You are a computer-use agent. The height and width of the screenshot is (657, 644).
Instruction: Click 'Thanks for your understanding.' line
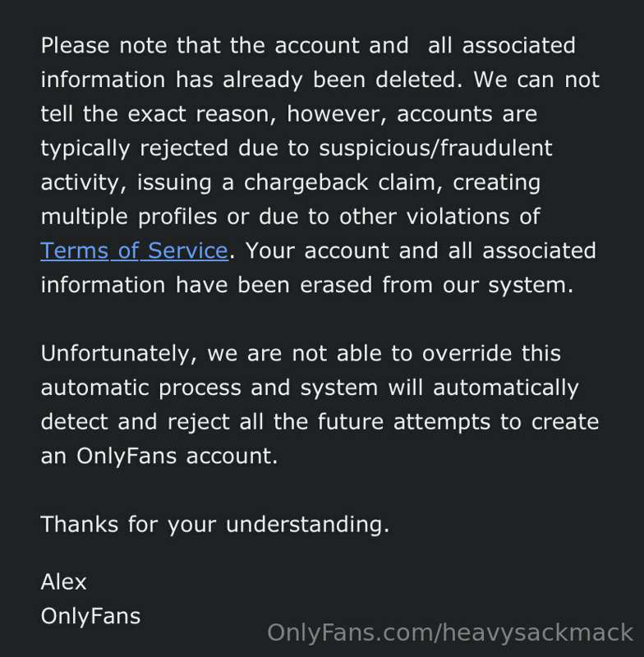[x=215, y=524]
